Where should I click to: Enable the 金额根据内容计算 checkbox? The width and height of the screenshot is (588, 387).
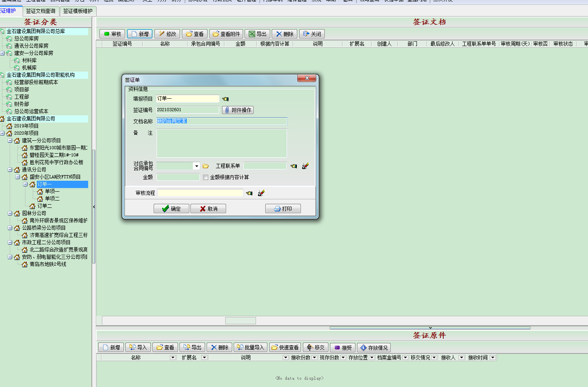click(x=205, y=178)
